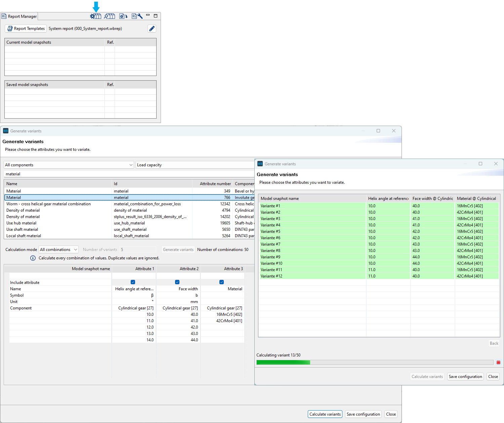Expand the Load capacity dropdown

pyautogui.click(x=195, y=165)
